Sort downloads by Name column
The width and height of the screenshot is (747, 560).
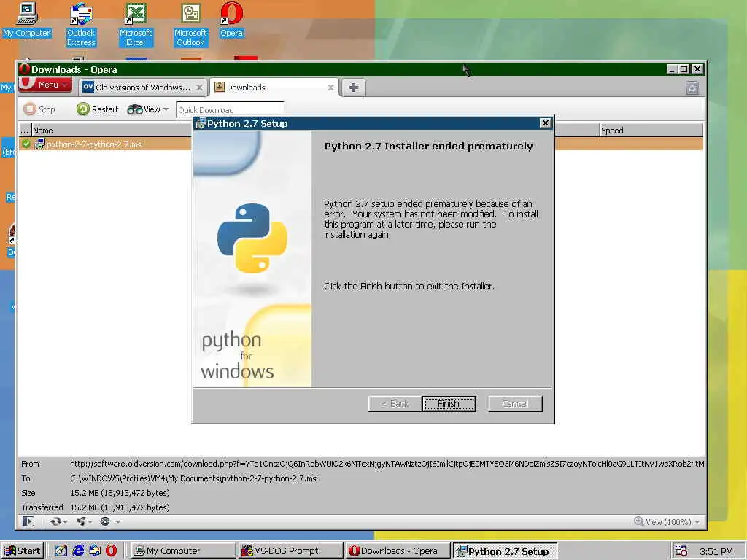pos(111,131)
